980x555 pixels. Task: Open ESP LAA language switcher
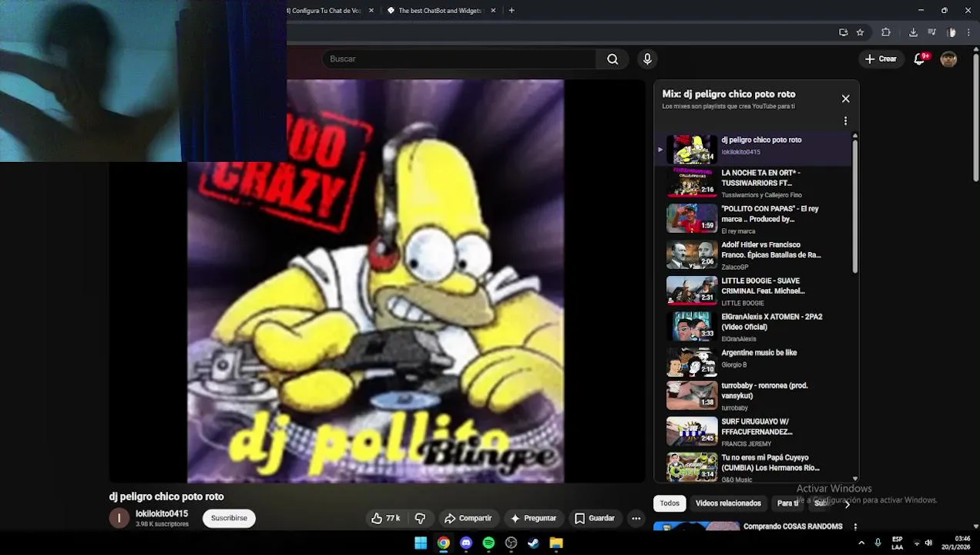(898, 543)
